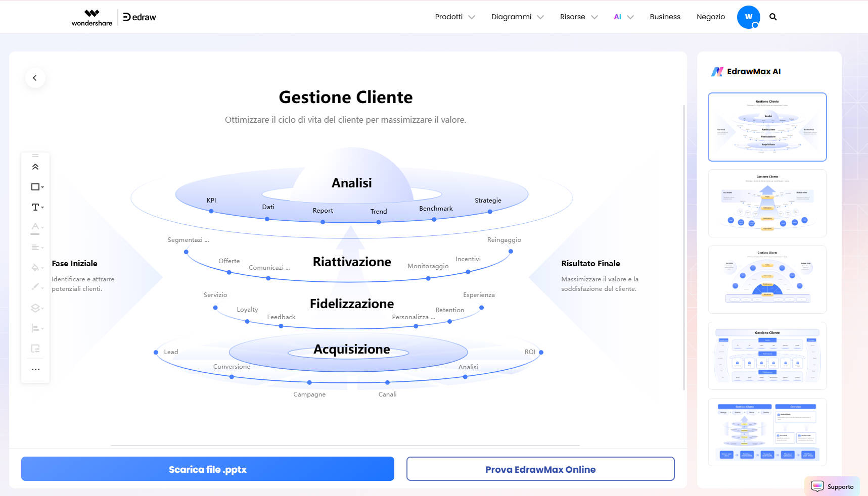The width and height of the screenshot is (868, 496).
Task: Click the Loyalty label
Action: [247, 310]
